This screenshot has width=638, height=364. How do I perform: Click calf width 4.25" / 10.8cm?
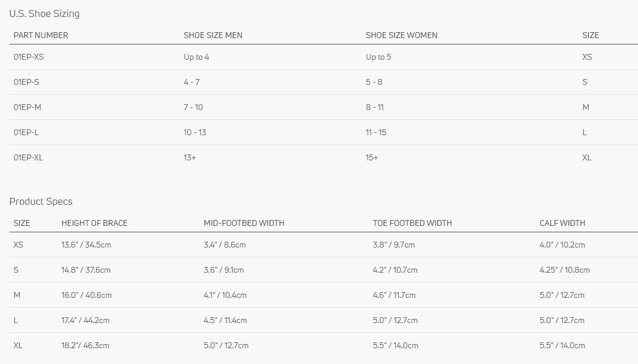(x=564, y=270)
